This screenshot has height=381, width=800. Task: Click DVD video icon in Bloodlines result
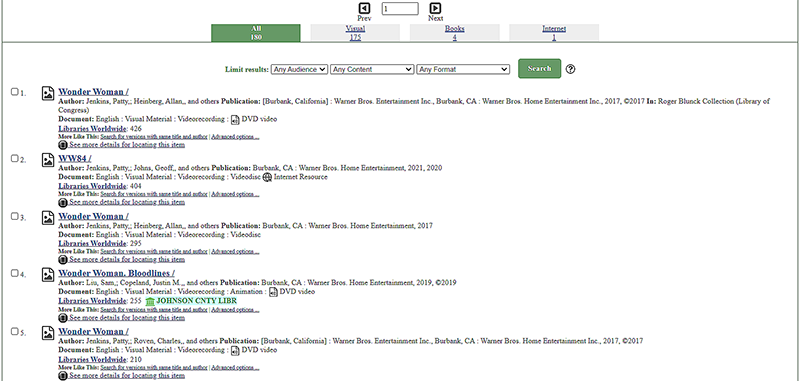click(x=273, y=292)
